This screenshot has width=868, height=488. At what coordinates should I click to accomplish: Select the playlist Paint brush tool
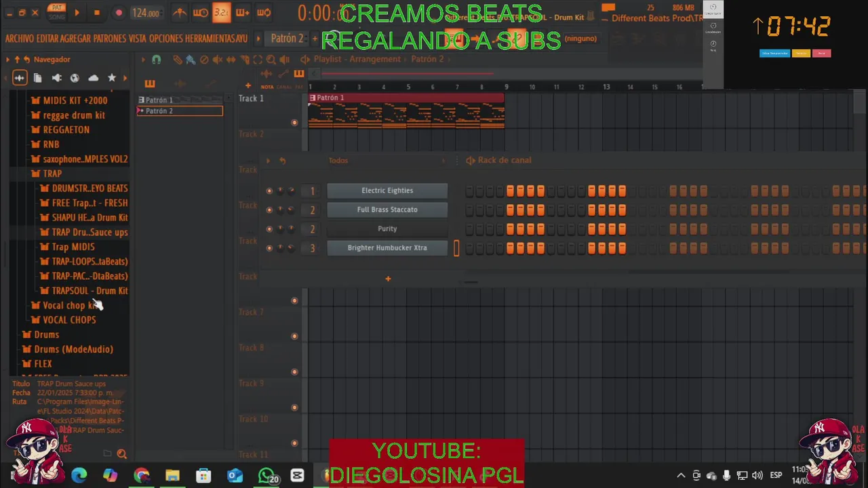click(x=191, y=60)
